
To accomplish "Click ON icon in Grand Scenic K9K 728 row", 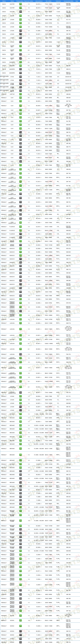I will (20, 245).
